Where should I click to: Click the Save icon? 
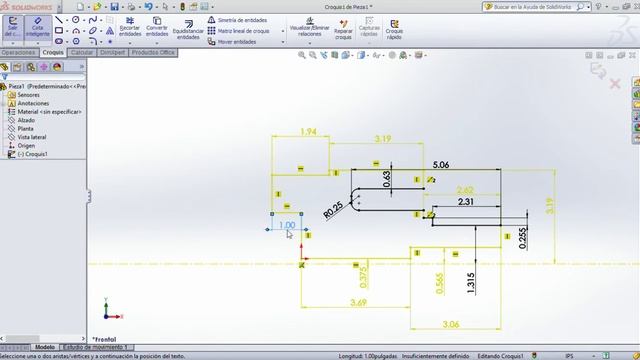click(114, 7)
